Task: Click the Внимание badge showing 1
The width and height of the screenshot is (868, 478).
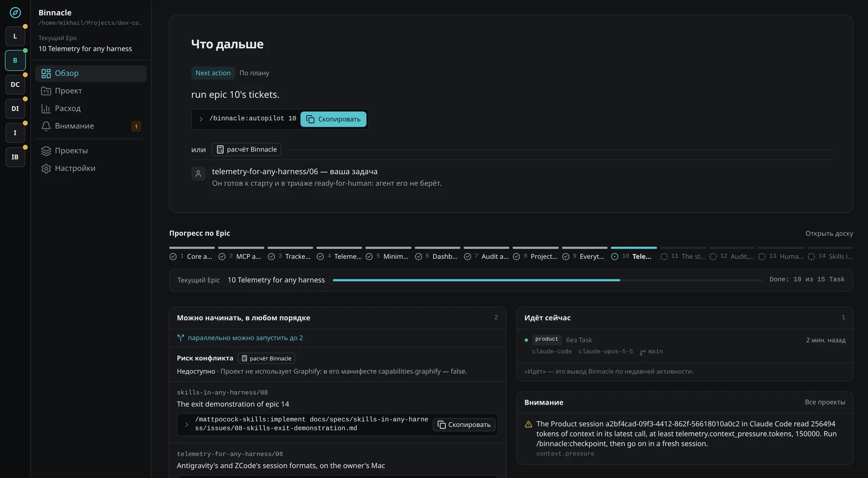Action: pos(136,126)
